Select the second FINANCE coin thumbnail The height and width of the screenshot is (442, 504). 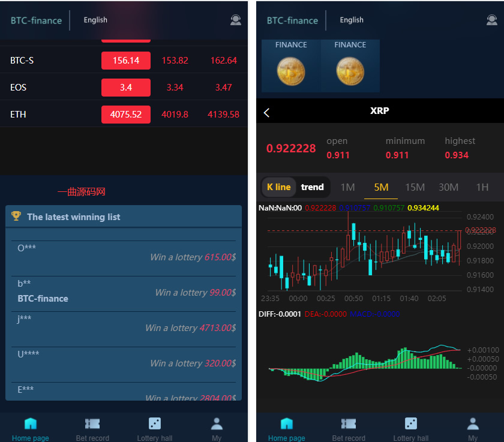(x=350, y=67)
